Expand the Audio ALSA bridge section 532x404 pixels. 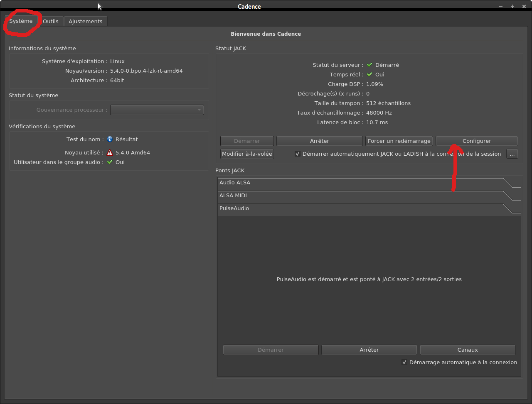(x=369, y=183)
